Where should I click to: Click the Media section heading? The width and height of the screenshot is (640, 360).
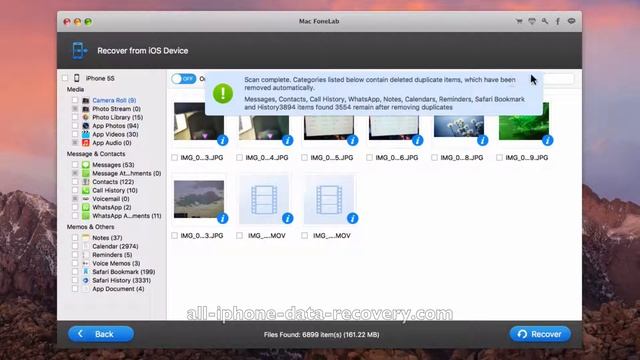pos(75,89)
